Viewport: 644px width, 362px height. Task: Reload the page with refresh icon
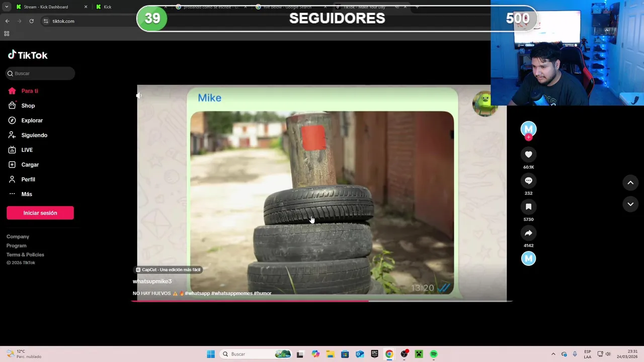tap(31, 21)
